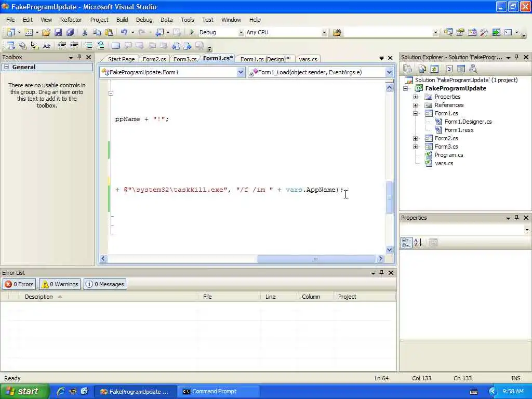Switch to the Form2.cs tab
Screen dimensions: 532x399
pyautogui.click(x=154, y=59)
